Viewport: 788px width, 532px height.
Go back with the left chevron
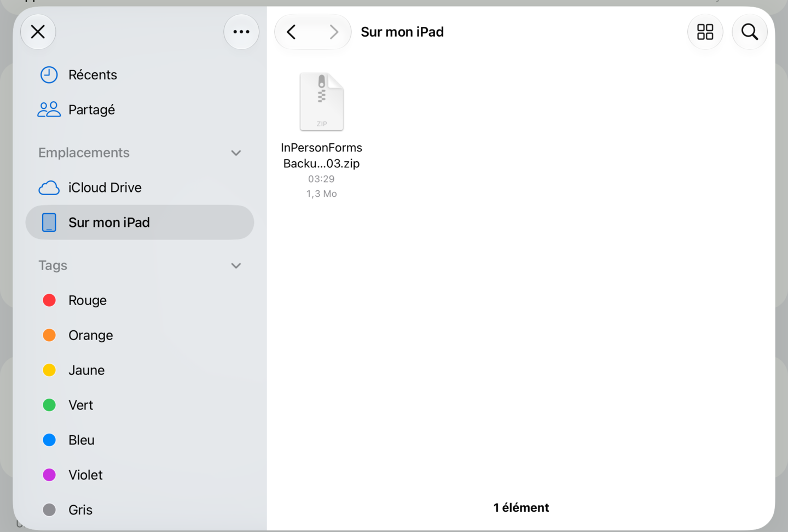coord(292,32)
